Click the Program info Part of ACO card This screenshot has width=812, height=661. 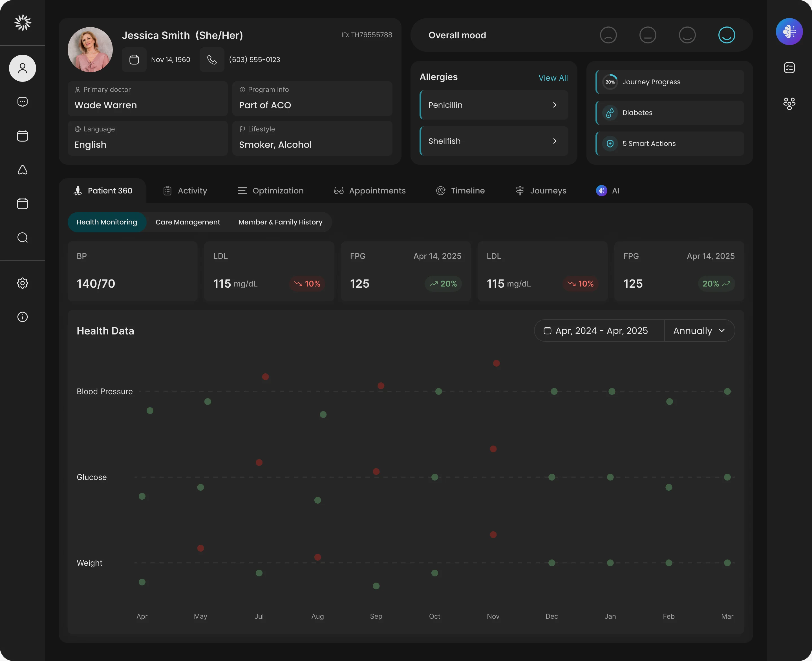312,99
